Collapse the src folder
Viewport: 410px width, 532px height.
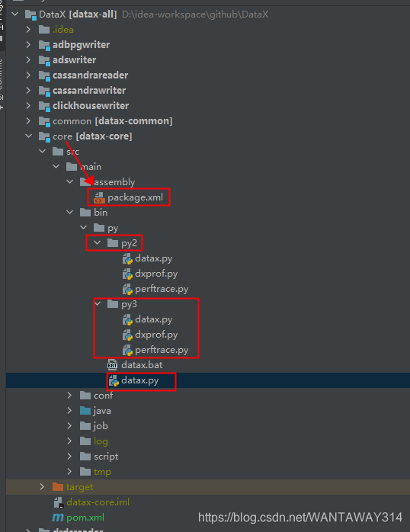point(43,152)
